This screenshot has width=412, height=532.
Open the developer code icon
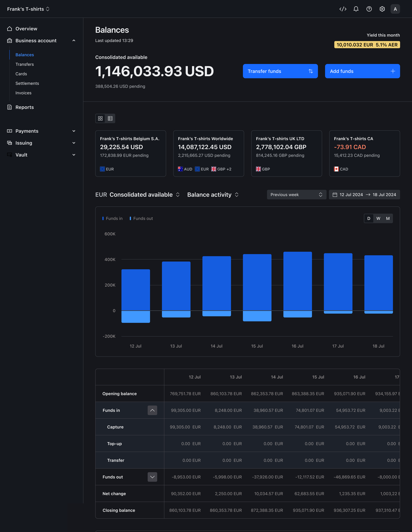pyautogui.click(x=343, y=9)
